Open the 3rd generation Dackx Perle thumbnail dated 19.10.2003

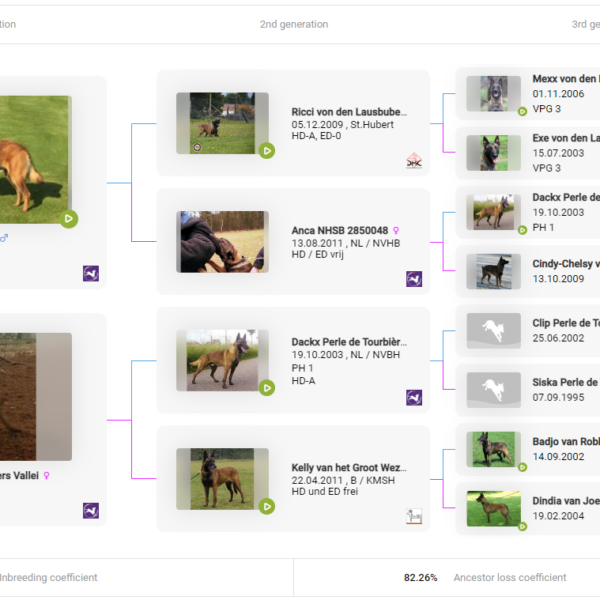[494, 212]
